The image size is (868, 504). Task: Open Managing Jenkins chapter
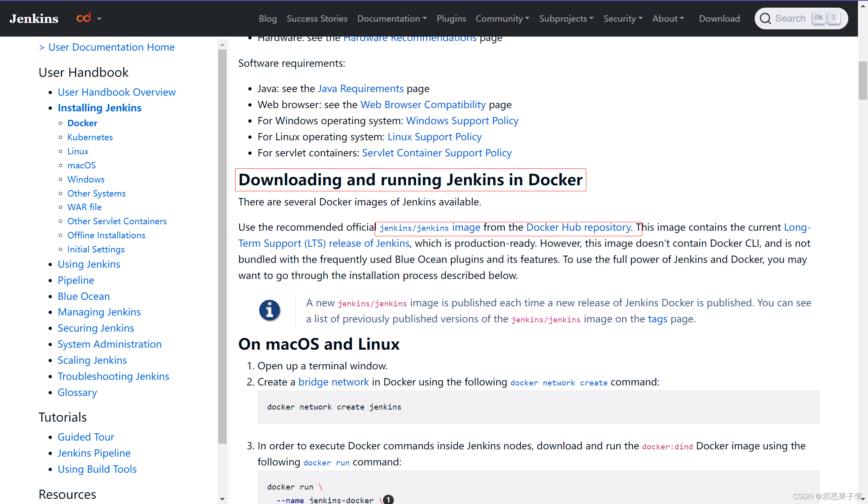(99, 312)
